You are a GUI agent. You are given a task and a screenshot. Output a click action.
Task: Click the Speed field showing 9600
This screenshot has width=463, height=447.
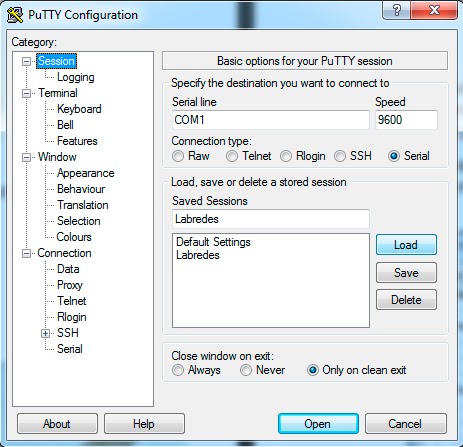[x=406, y=120]
